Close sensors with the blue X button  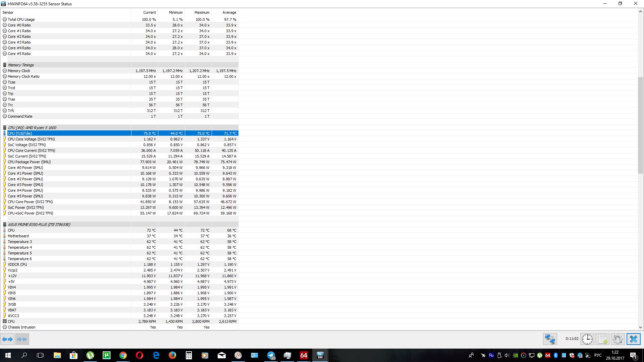click(633, 339)
